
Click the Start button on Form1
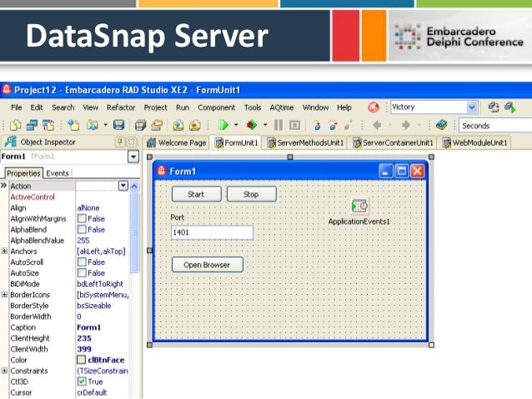click(x=197, y=194)
